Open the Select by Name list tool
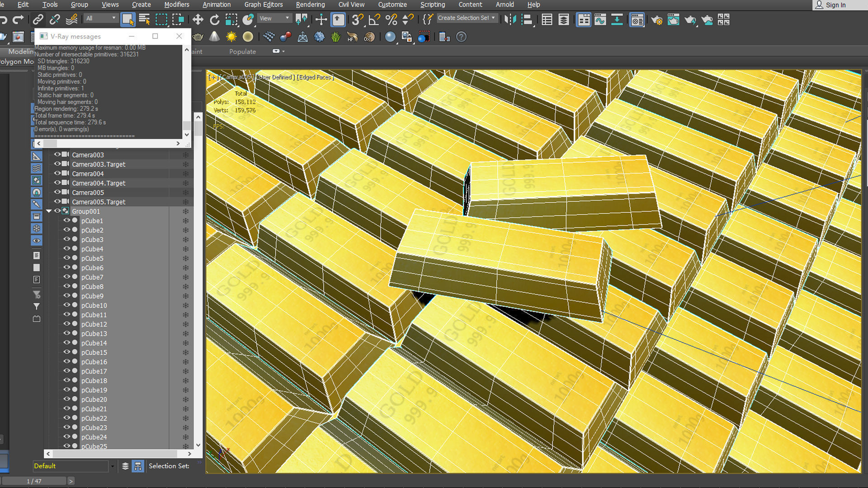Viewport: 868px width, 488px height. pos(145,19)
